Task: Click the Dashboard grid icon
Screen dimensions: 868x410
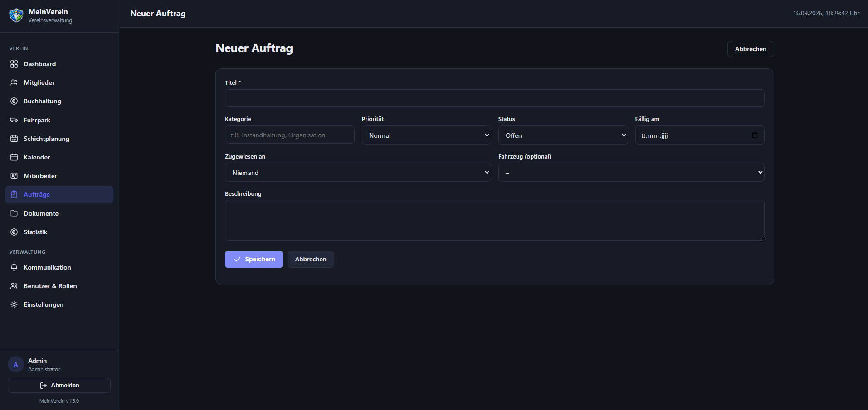Action: point(14,64)
